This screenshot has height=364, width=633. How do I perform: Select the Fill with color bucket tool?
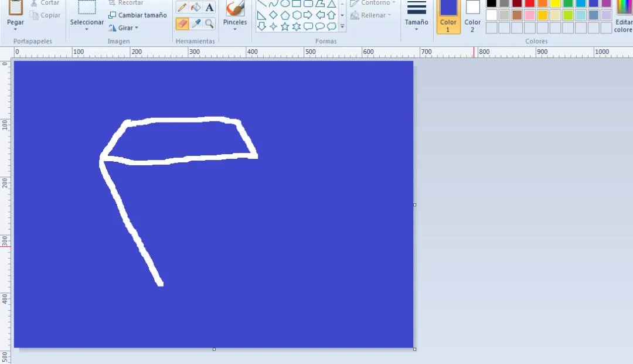pyautogui.click(x=196, y=7)
